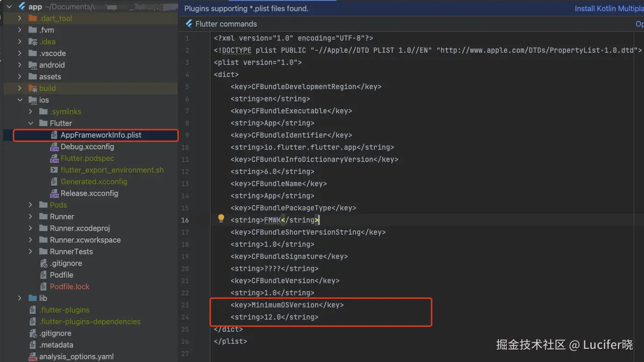Click the closing plist tag on line 26

coord(231,341)
